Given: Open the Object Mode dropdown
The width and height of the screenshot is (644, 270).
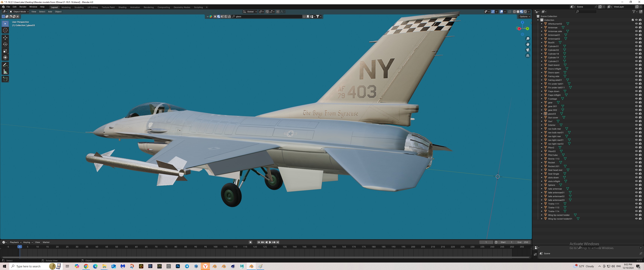Looking at the screenshot, I should point(19,11).
